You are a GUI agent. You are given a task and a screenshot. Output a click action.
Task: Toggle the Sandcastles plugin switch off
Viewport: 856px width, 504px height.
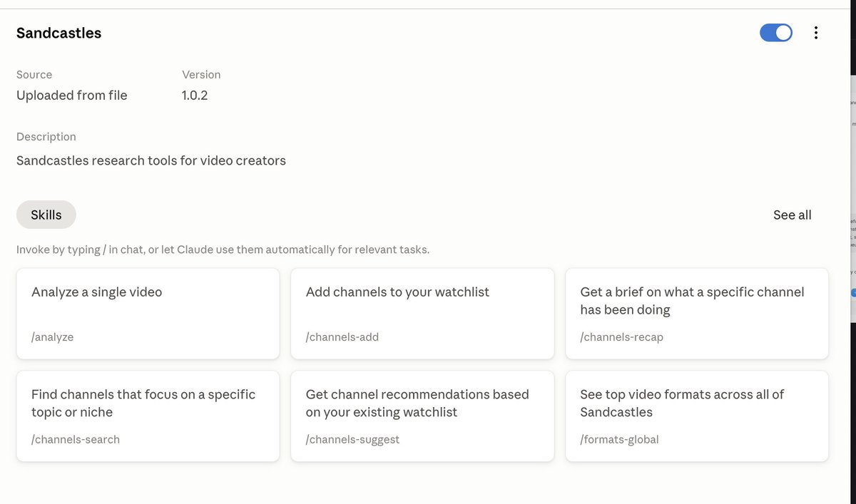click(x=776, y=33)
